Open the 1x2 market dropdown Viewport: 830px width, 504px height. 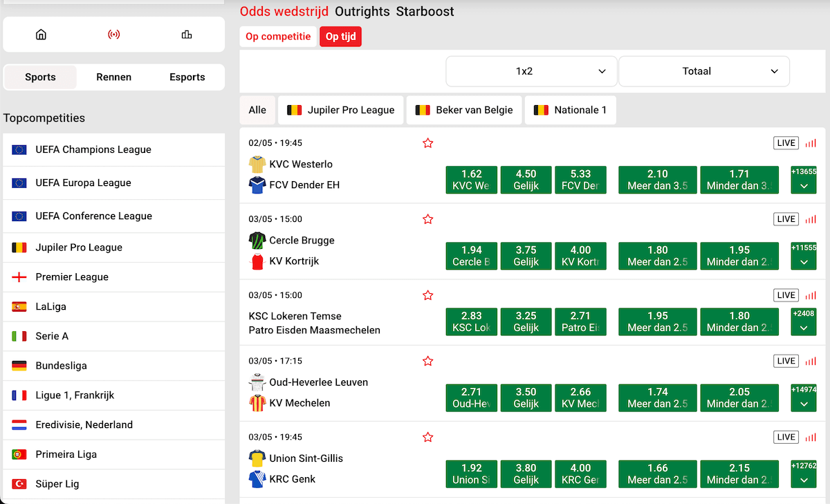pyautogui.click(x=531, y=71)
